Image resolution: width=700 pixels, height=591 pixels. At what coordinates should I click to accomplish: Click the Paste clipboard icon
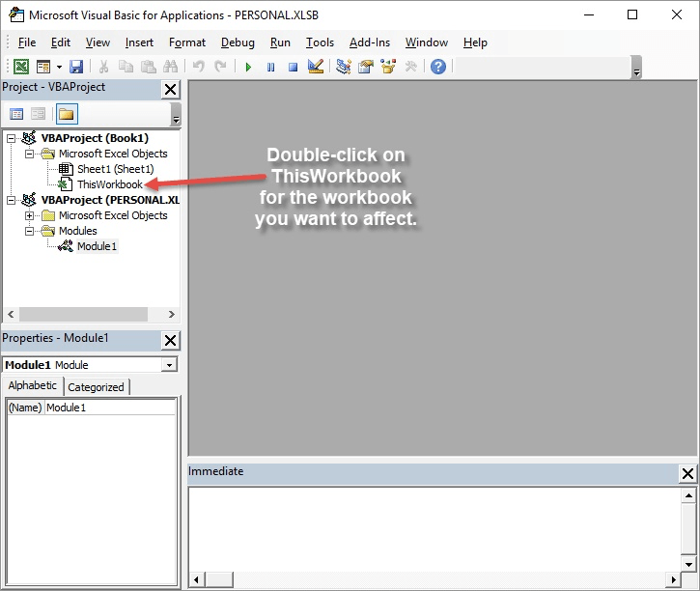[x=149, y=67]
